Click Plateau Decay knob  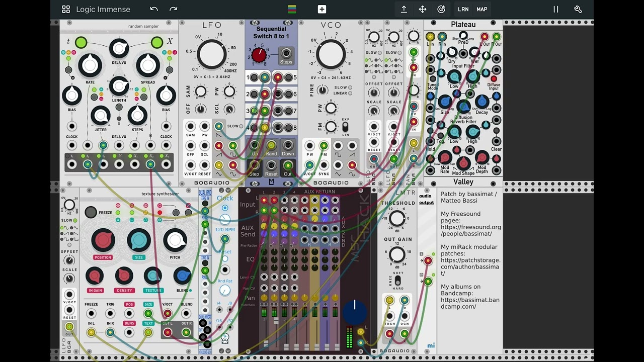(481, 102)
